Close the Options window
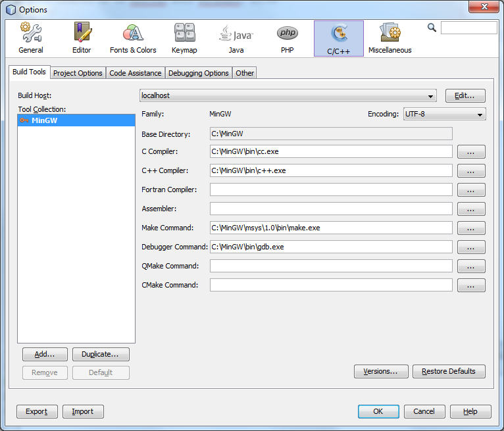The height and width of the screenshot is (431, 504). [x=484, y=7]
